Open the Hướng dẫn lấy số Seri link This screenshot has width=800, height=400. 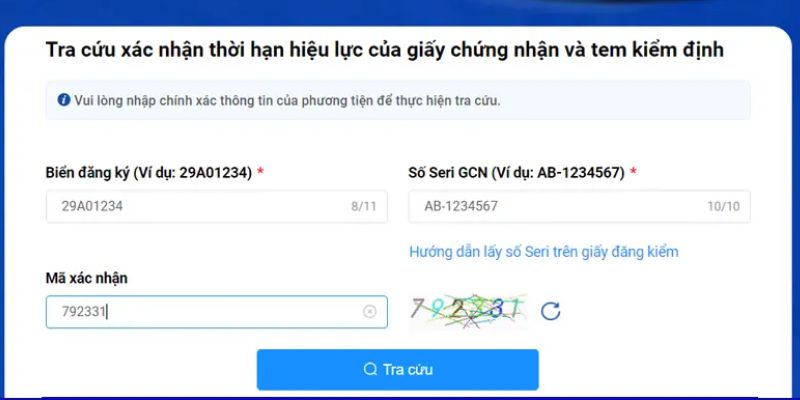click(x=543, y=252)
